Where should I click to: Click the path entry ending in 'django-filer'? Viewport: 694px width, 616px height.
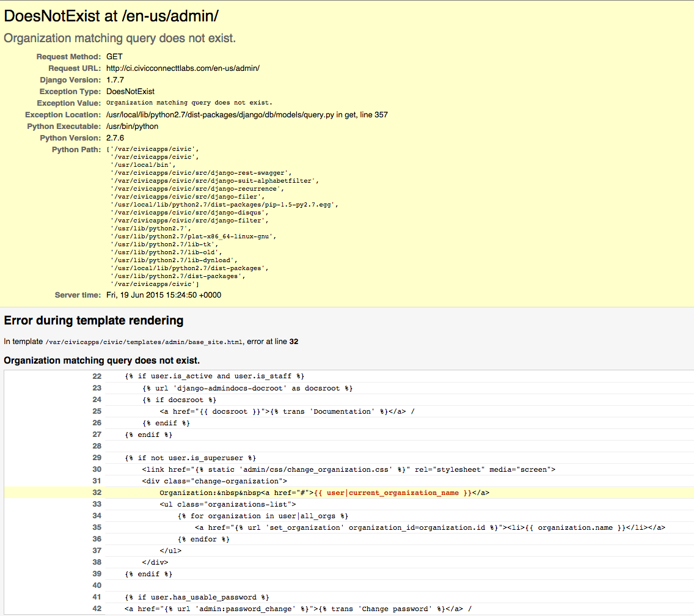[x=188, y=197]
